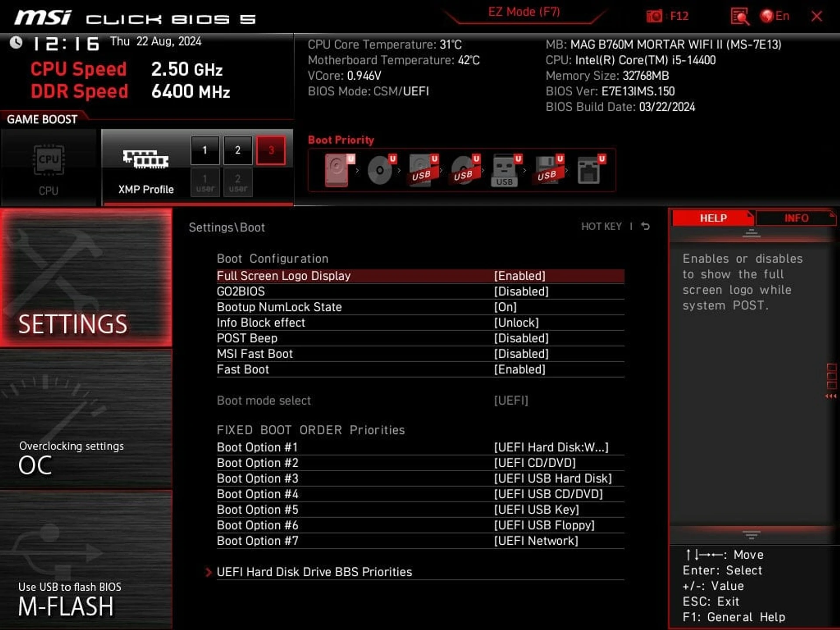Viewport: 840px width, 630px height.
Task: Expand UEFI Hard Disk Drive BBS Priorities
Action: coord(314,572)
